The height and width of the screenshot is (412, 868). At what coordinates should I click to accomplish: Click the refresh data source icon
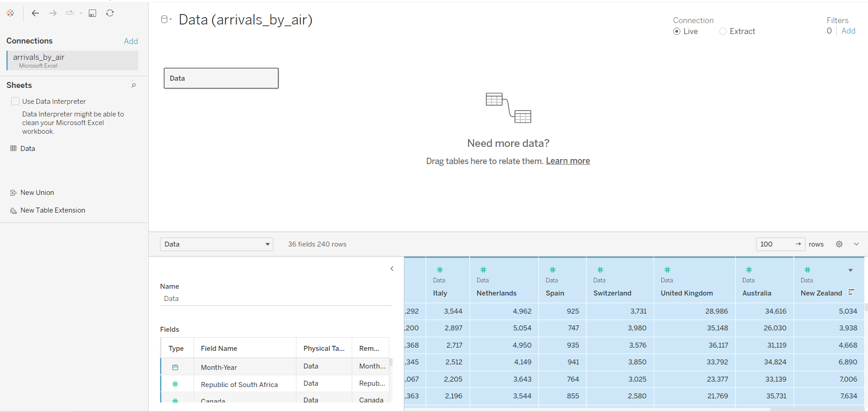point(110,13)
